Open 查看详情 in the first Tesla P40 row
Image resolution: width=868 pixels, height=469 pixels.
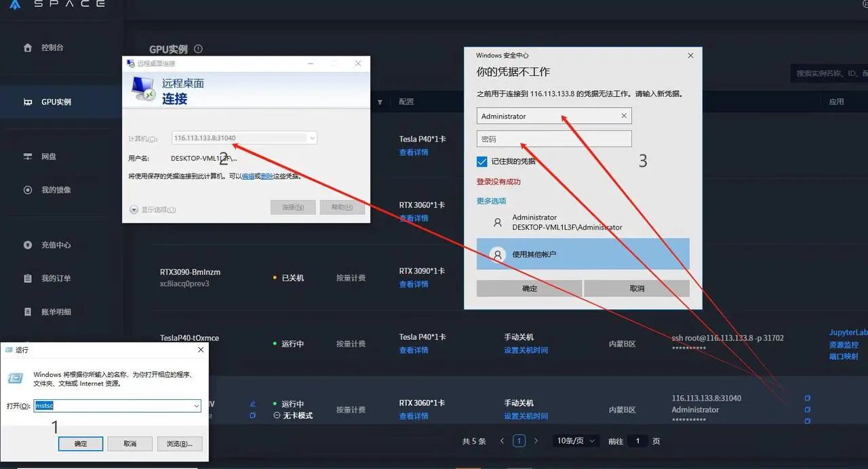tap(414, 152)
